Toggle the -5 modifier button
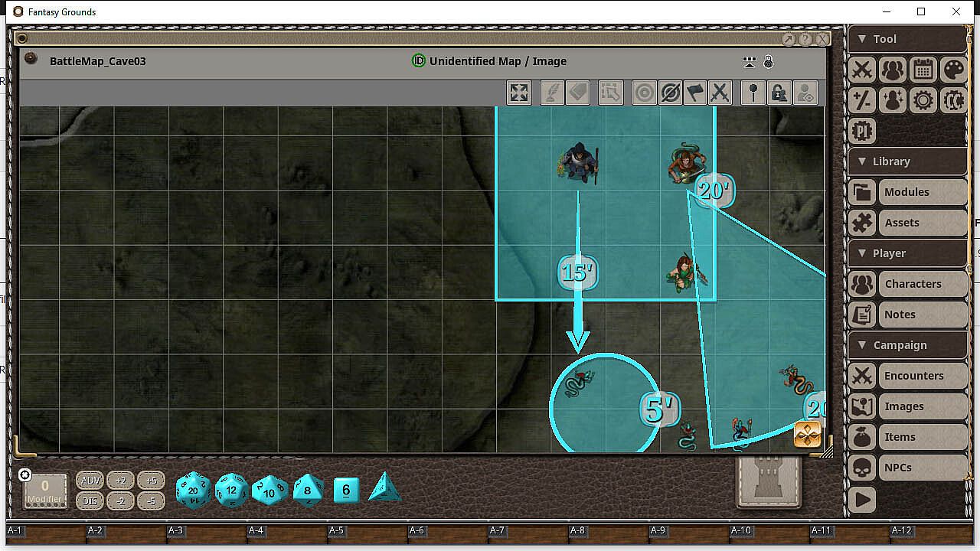 pyautogui.click(x=151, y=501)
